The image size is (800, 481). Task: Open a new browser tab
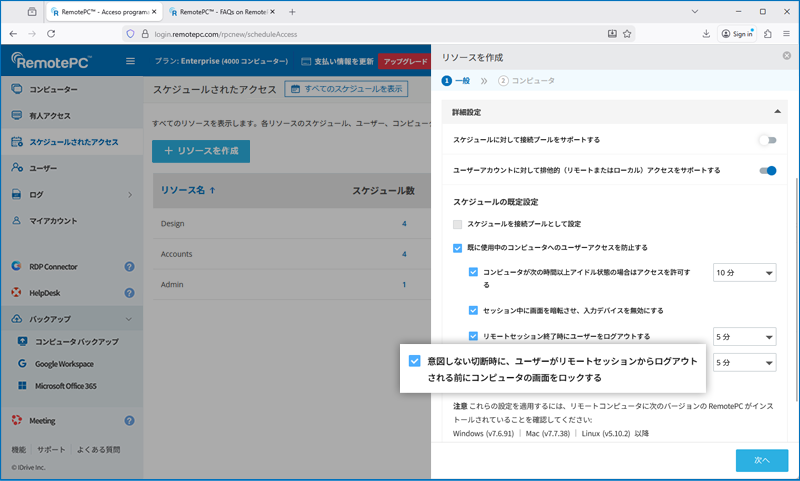click(x=292, y=12)
